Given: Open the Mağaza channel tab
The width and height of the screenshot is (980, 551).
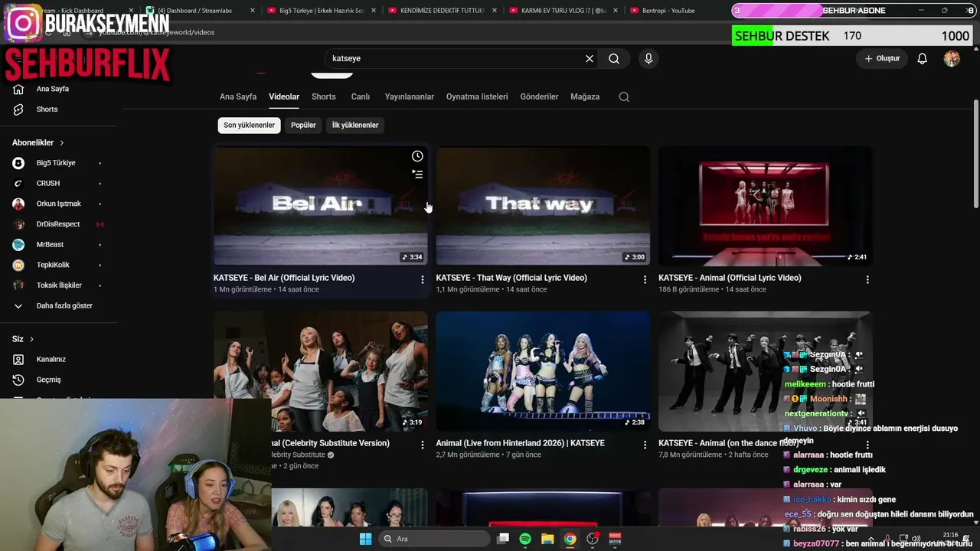Looking at the screenshot, I should click(585, 97).
